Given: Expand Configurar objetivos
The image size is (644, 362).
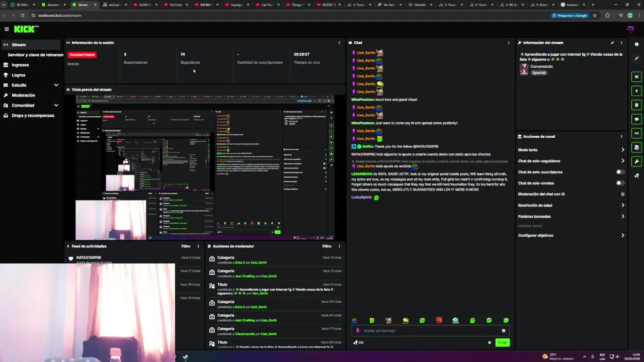Looking at the screenshot, I should pos(572,235).
